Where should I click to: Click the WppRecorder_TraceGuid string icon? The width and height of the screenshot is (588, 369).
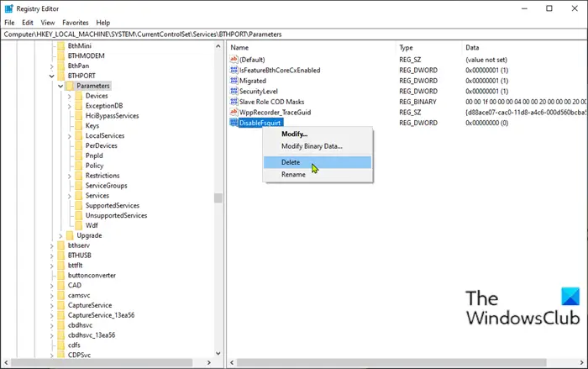[234, 112]
